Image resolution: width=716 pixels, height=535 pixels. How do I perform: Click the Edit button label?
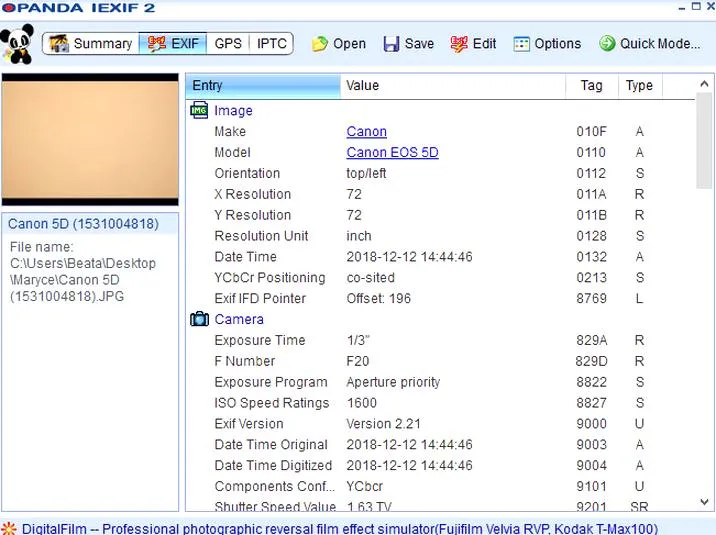coord(484,44)
